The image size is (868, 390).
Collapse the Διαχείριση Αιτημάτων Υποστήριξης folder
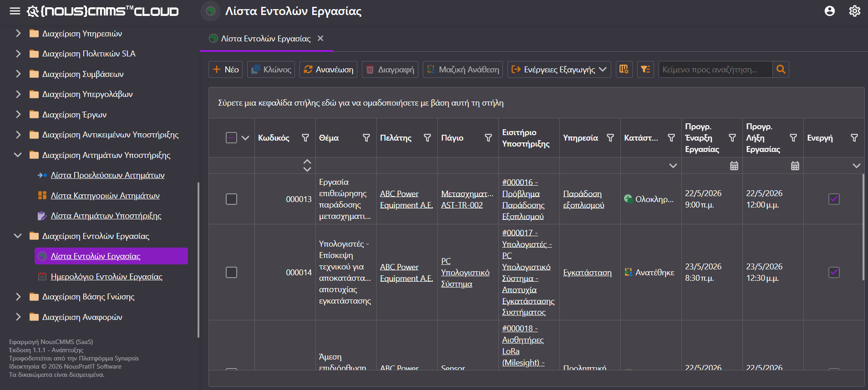click(x=18, y=155)
